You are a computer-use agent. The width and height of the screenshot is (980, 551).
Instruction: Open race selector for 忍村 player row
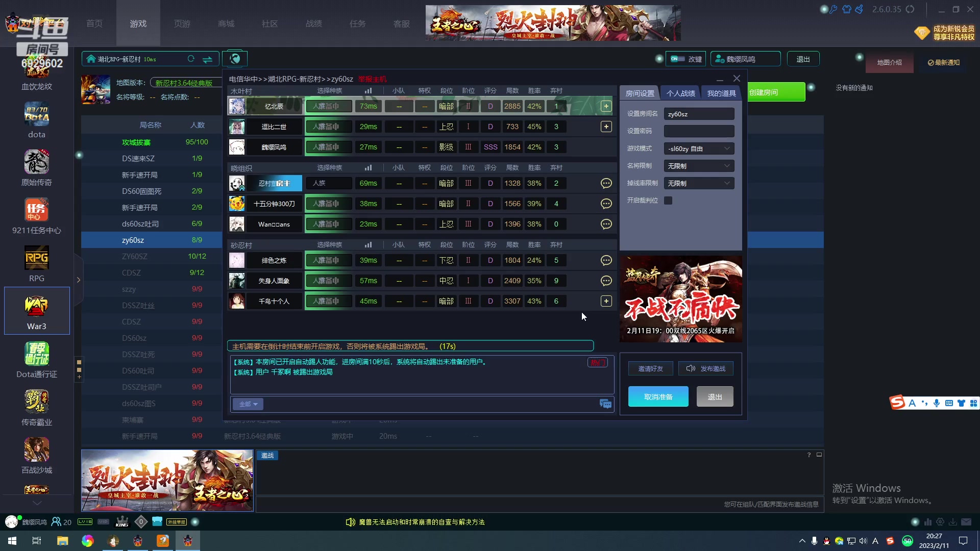329,183
